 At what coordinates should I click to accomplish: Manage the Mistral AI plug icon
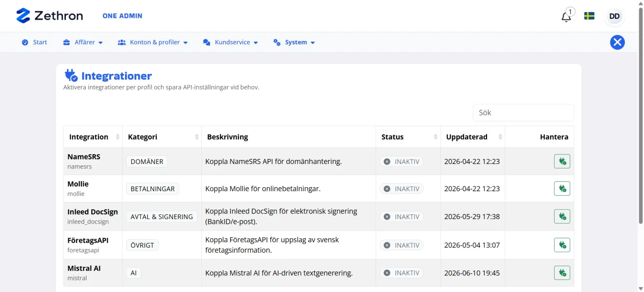(562, 273)
